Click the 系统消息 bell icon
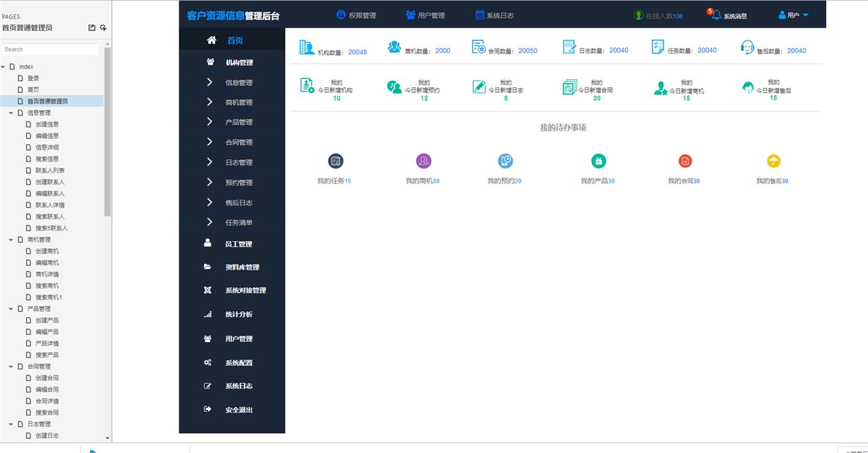The width and height of the screenshot is (868, 453). pos(717,15)
